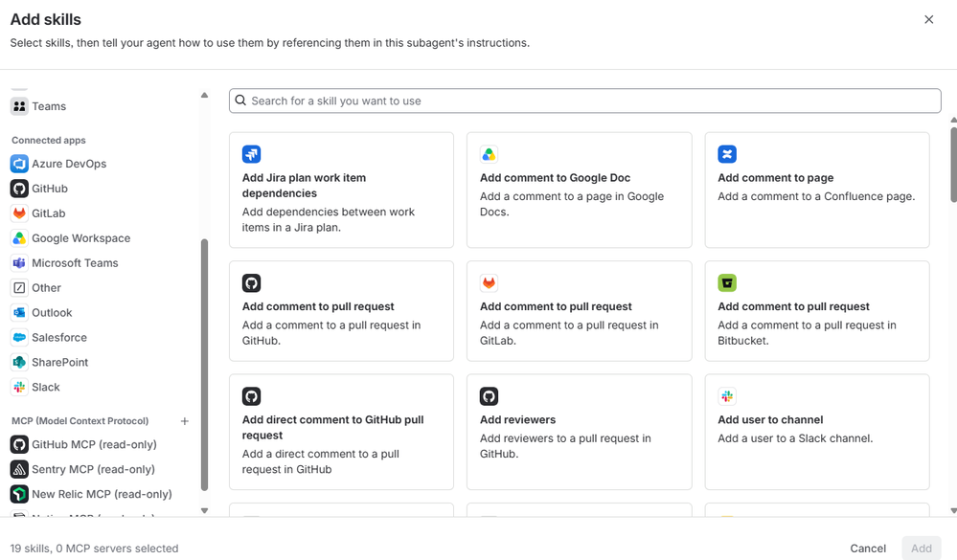Select 'Add comment to Google Doc' skill
Image resolution: width=957 pixels, height=560 pixels.
[580, 190]
